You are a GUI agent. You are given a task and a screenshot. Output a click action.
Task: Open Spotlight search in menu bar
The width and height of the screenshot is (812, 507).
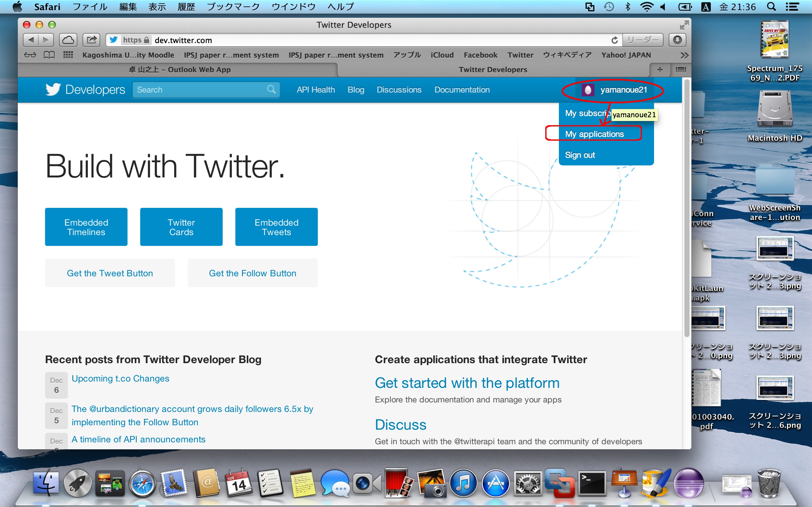[771, 7]
